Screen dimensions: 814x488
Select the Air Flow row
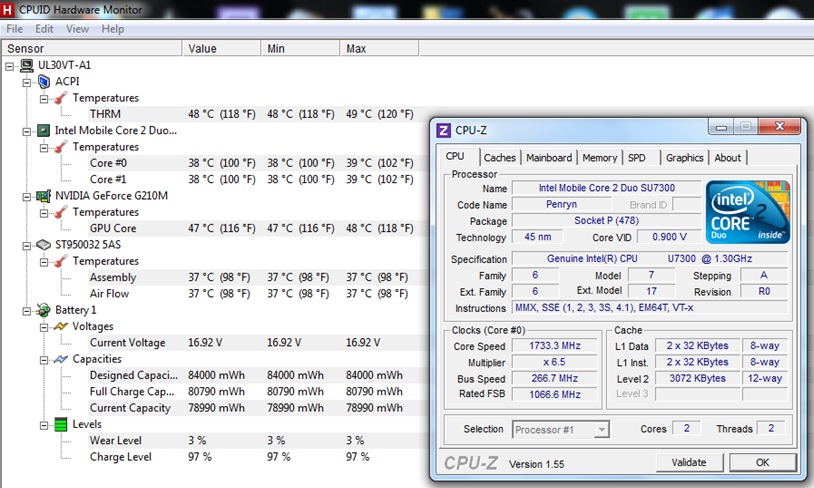[x=251, y=294]
